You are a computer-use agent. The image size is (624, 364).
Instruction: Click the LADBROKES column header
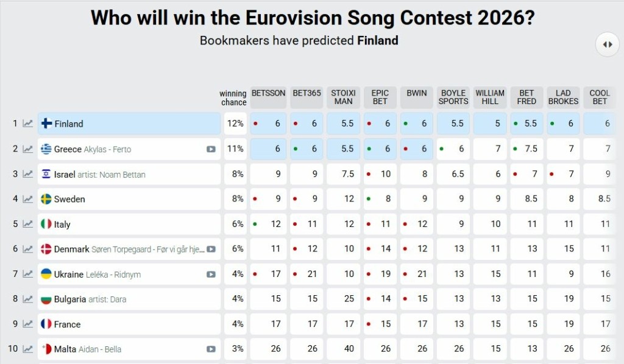[x=563, y=97]
